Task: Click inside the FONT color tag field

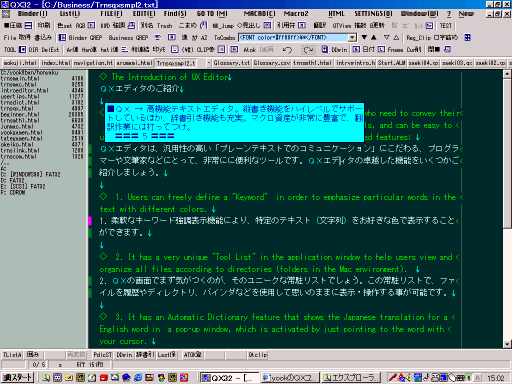Action: pyautogui.click(x=293, y=38)
